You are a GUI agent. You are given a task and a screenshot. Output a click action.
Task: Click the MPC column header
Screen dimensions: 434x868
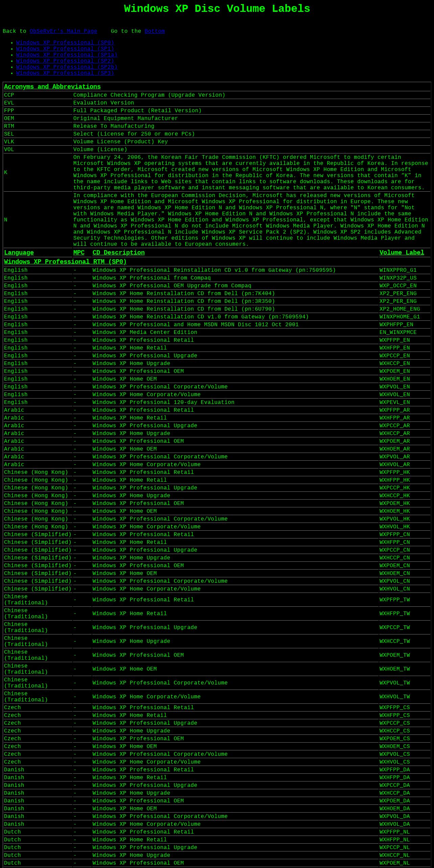[x=79, y=252]
